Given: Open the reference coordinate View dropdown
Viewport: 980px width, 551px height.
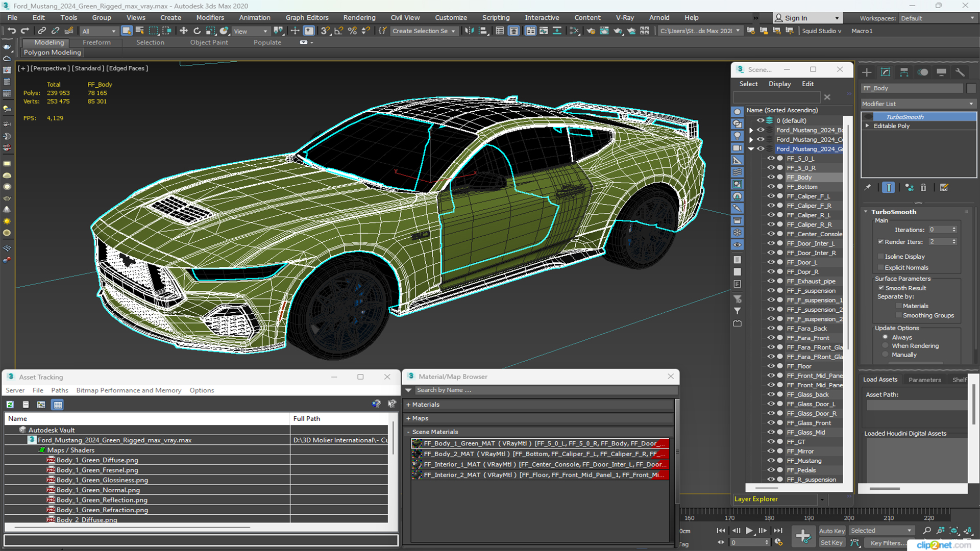Looking at the screenshot, I should (250, 31).
